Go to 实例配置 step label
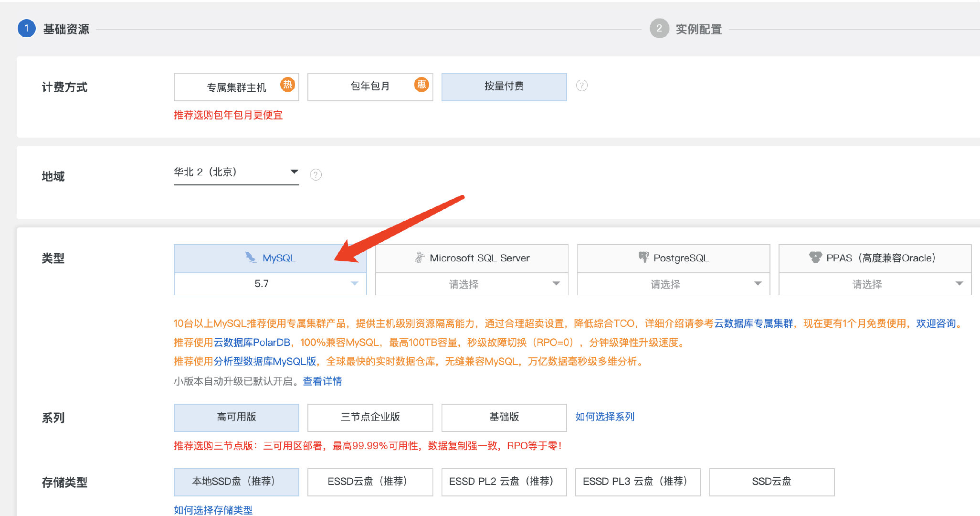The image size is (980, 516). tap(699, 29)
